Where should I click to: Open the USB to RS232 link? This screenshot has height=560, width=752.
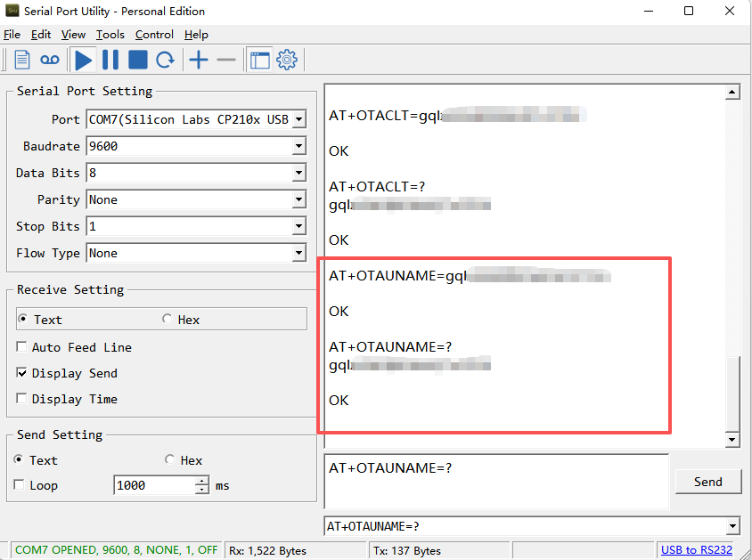pyautogui.click(x=697, y=550)
